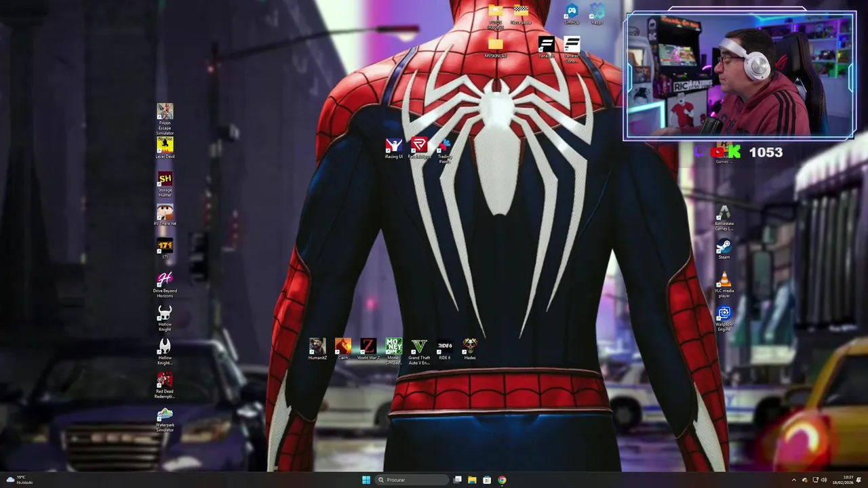
Task: Open Task View on the taskbar
Action: pyautogui.click(x=458, y=480)
